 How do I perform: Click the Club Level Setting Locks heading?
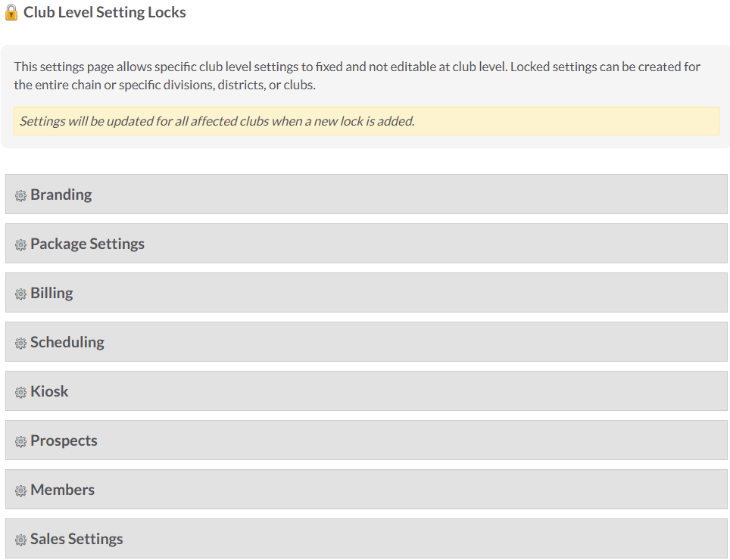(105, 12)
